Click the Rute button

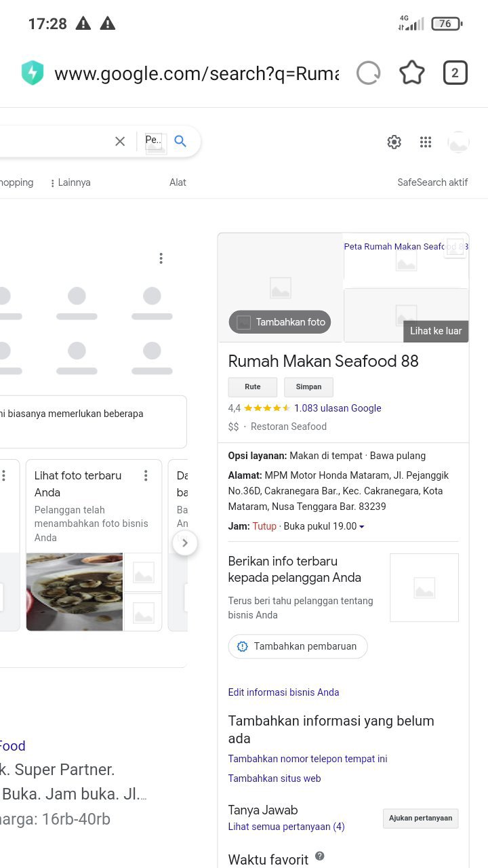(252, 387)
